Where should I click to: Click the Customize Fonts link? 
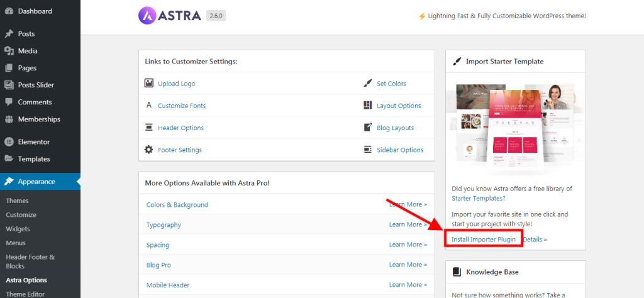point(182,106)
